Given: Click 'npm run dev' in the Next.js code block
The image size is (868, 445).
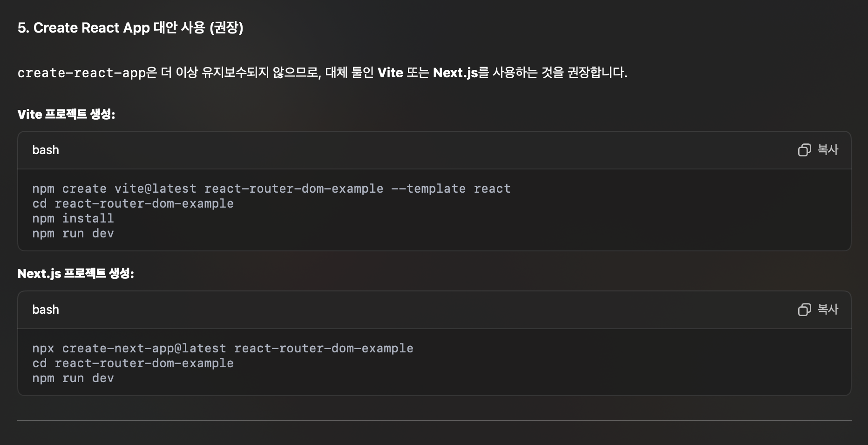Looking at the screenshot, I should [73, 378].
